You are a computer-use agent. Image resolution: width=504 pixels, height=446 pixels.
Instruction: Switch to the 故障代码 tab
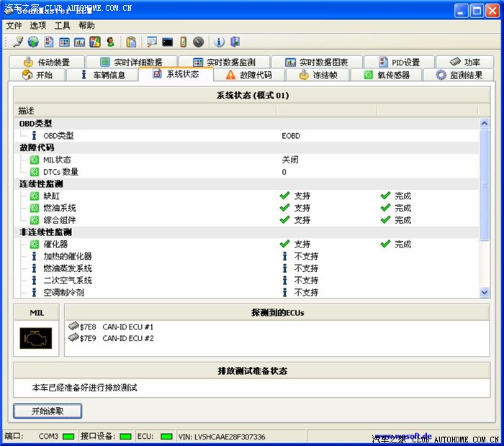pyautogui.click(x=248, y=75)
